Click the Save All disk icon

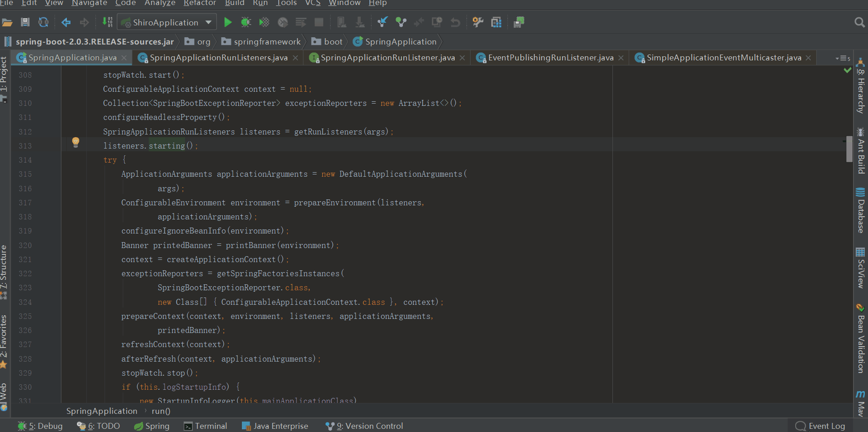25,22
